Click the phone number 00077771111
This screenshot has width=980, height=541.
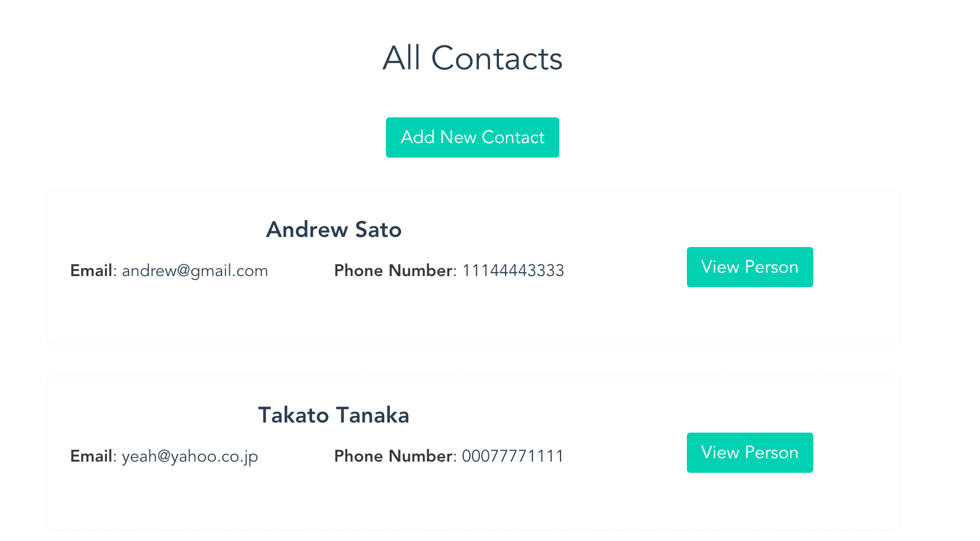point(512,457)
